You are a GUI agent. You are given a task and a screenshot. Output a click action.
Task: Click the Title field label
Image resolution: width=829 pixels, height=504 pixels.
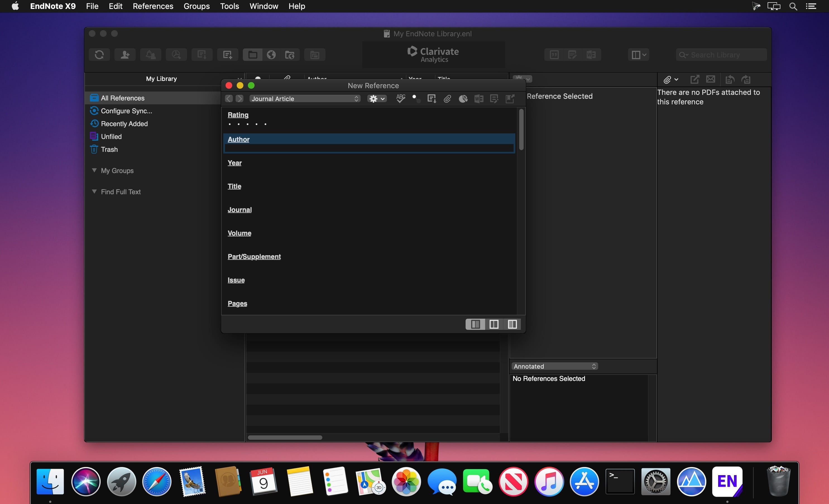(234, 186)
